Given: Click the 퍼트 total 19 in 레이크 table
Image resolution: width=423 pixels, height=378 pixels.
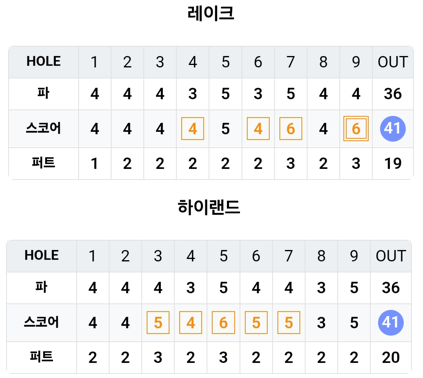Looking at the screenshot, I should 393,164.
